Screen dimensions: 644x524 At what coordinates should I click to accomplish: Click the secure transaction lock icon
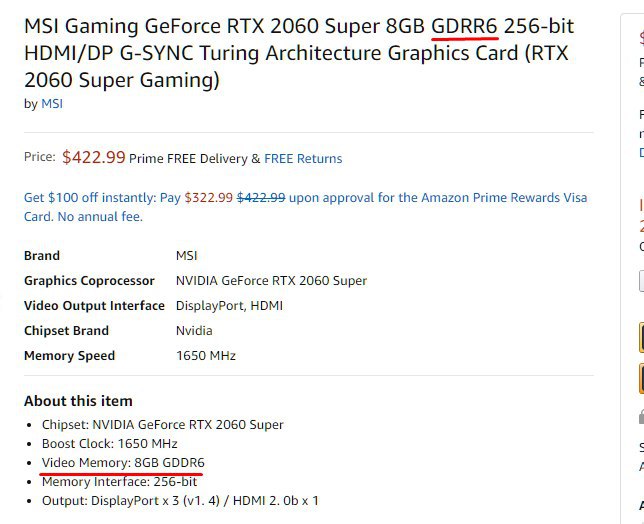pyautogui.click(x=641, y=416)
